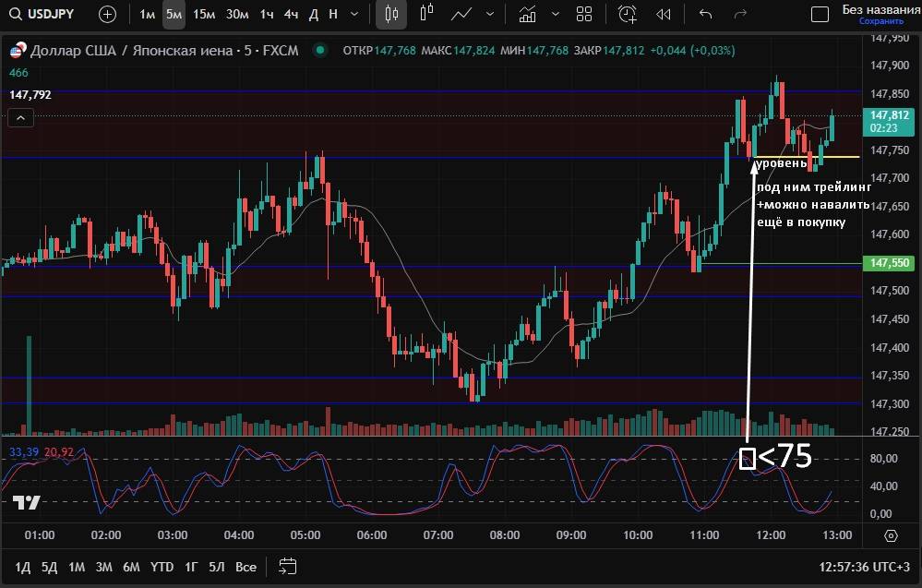922x588 pixels.
Task: Open time axis settings hexagon icon
Action: (x=891, y=535)
